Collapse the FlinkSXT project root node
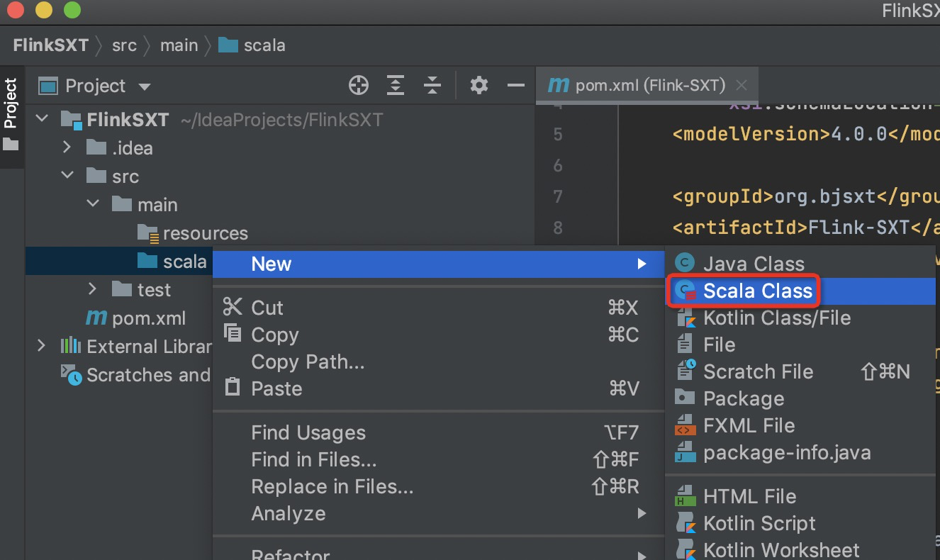The height and width of the screenshot is (560, 940). coord(43,119)
